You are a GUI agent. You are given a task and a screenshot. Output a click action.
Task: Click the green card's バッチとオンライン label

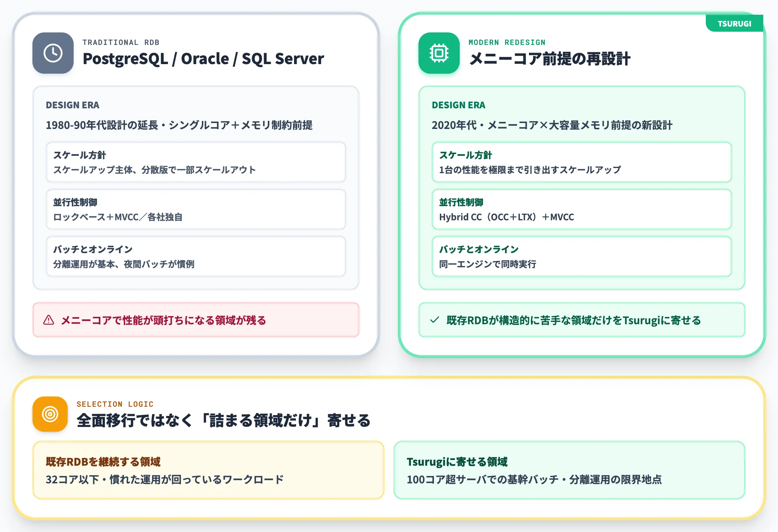(479, 249)
